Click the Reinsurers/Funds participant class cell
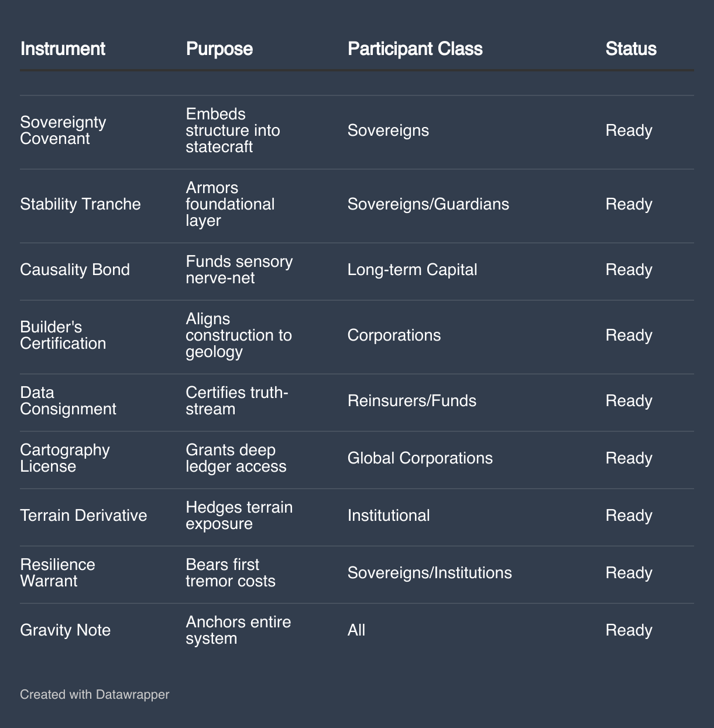 411,401
